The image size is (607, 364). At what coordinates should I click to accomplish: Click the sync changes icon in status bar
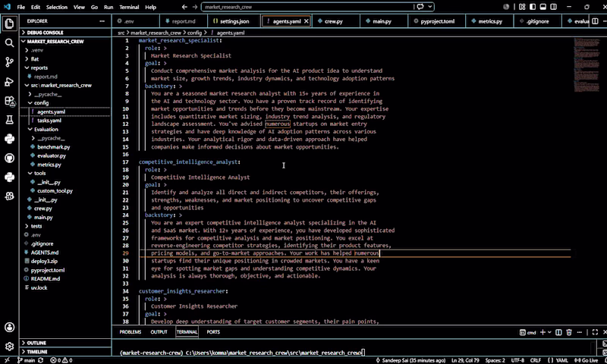pos(41,360)
